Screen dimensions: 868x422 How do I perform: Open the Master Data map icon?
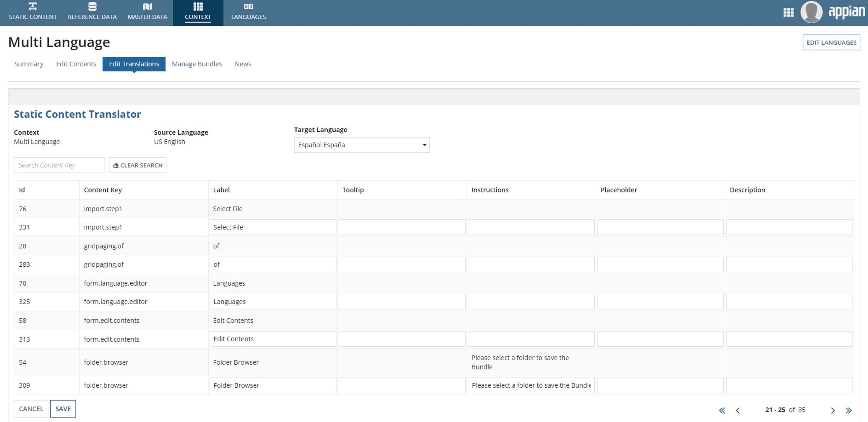(148, 6)
